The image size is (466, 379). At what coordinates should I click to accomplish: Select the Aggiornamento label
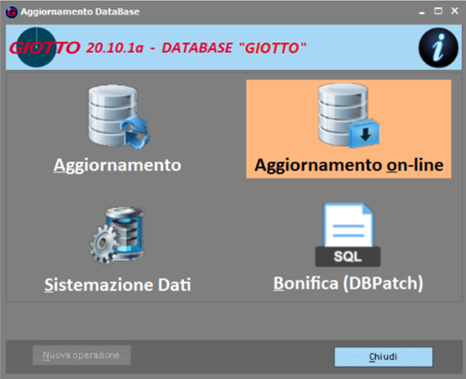click(117, 165)
